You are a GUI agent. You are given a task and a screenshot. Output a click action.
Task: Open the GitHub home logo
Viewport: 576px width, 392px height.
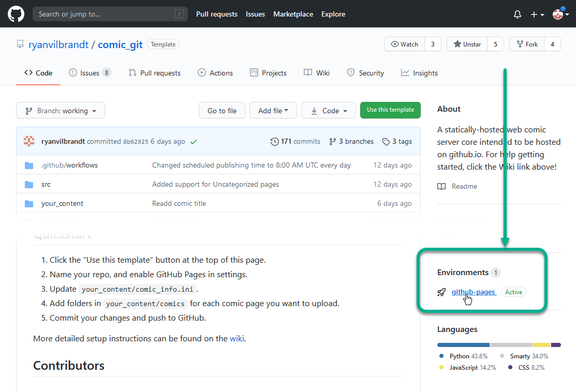point(16,14)
